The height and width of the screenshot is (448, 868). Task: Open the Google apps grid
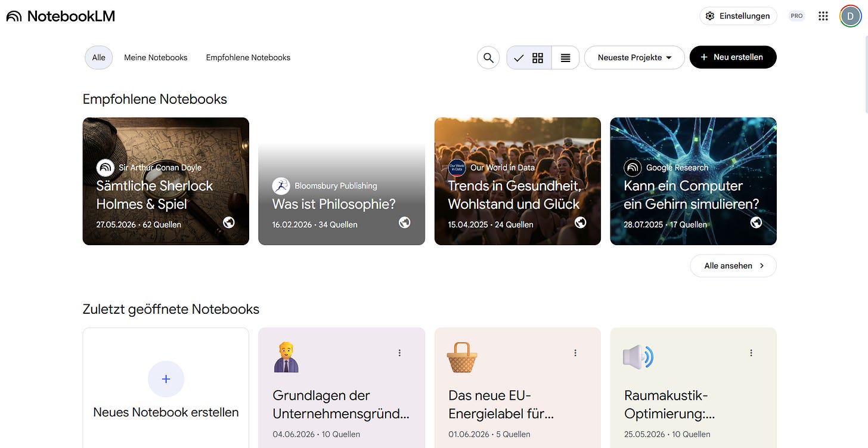(x=823, y=16)
